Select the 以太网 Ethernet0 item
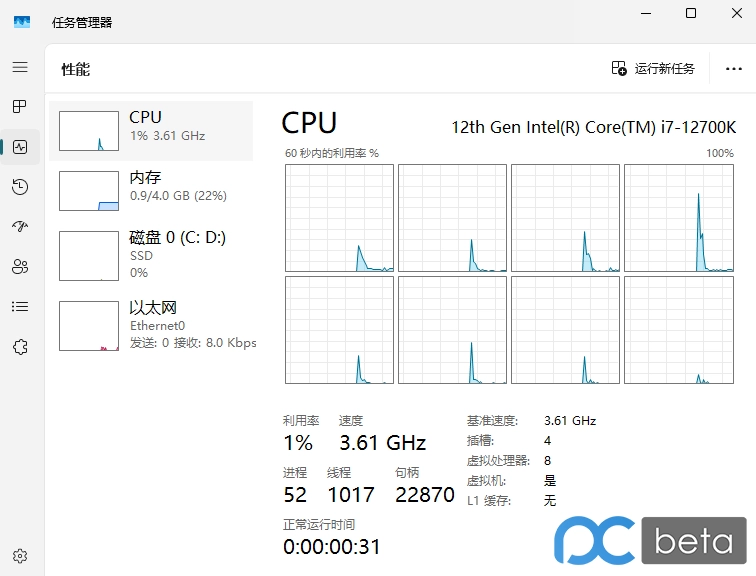This screenshot has width=756, height=576. click(151, 325)
